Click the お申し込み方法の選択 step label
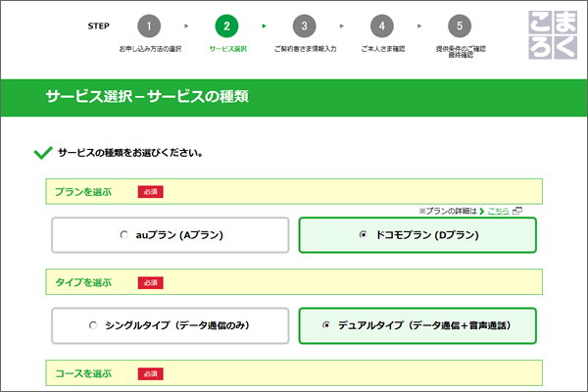Image resolution: width=588 pixels, height=392 pixels. click(x=150, y=49)
